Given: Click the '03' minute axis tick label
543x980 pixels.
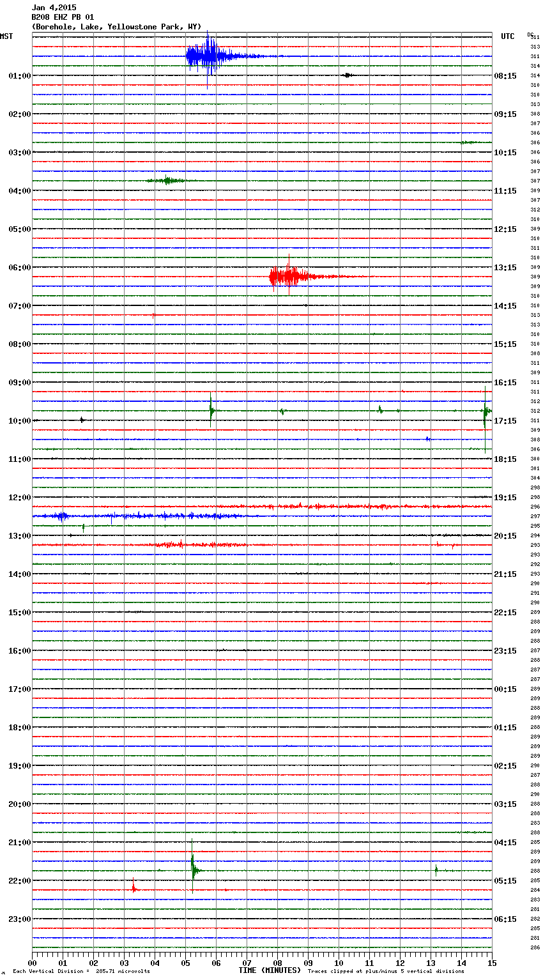Looking at the screenshot, I should [124, 963].
